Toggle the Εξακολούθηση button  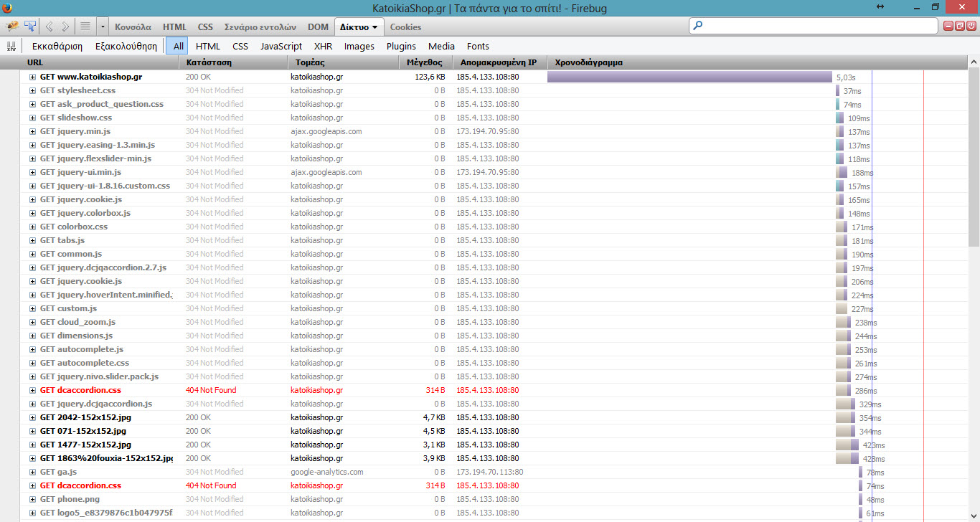tap(126, 46)
